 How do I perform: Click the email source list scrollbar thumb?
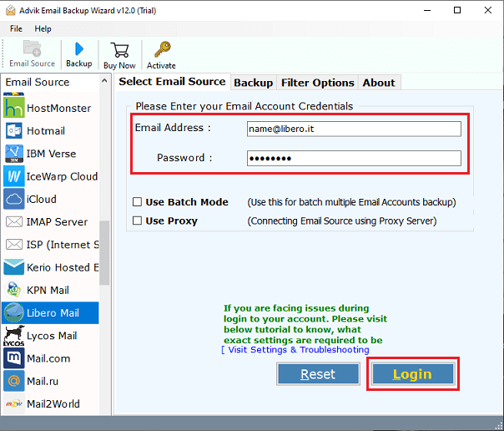(x=104, y=253)
